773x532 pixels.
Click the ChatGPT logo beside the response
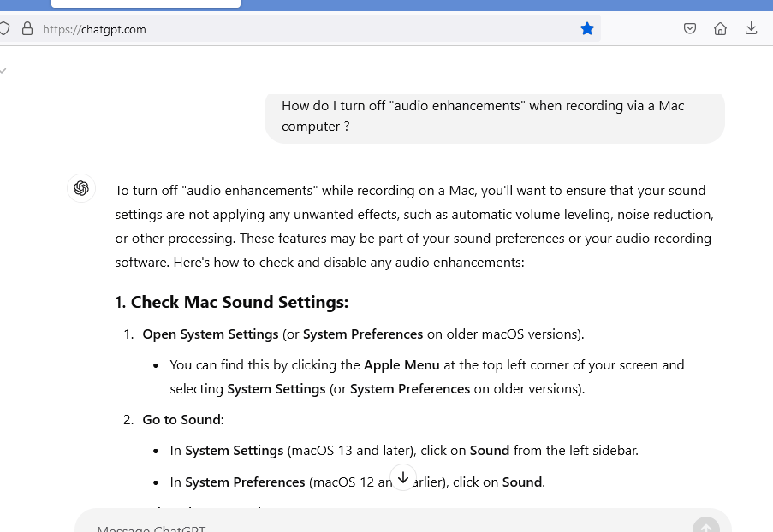coord(81,188)
